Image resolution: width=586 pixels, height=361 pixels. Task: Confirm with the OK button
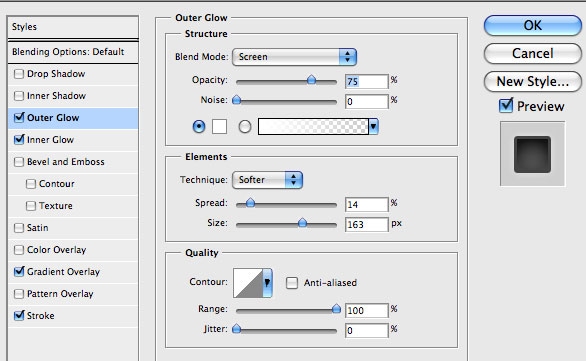[533, 25]
